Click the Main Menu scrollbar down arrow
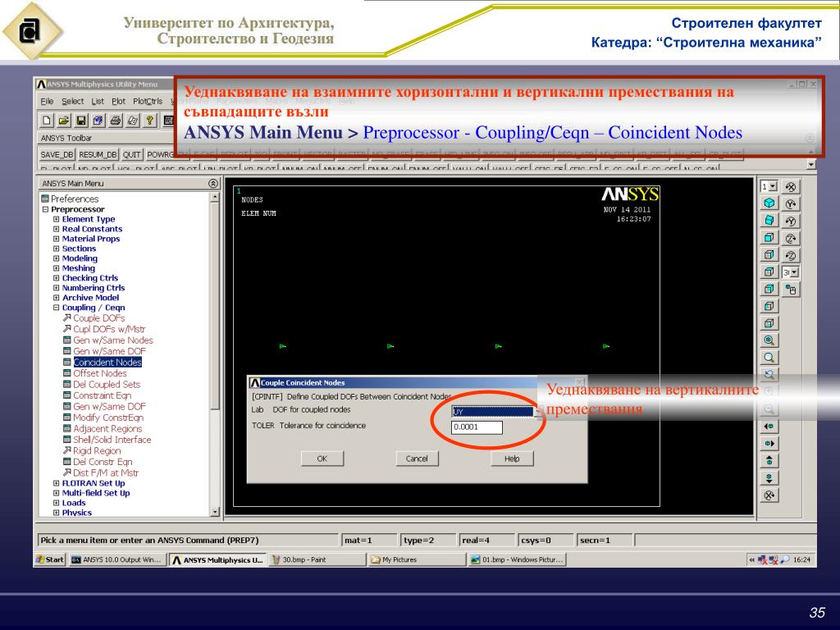 pyautogui.click(x=215, y=512)
